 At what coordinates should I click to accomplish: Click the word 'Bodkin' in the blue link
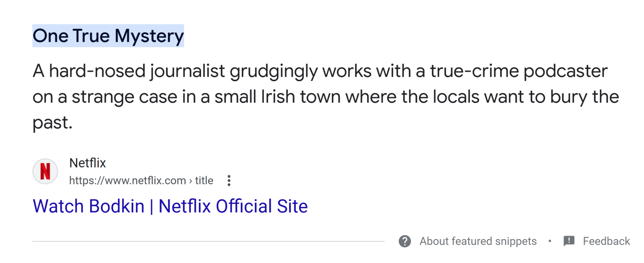click(x=116, y=206)
